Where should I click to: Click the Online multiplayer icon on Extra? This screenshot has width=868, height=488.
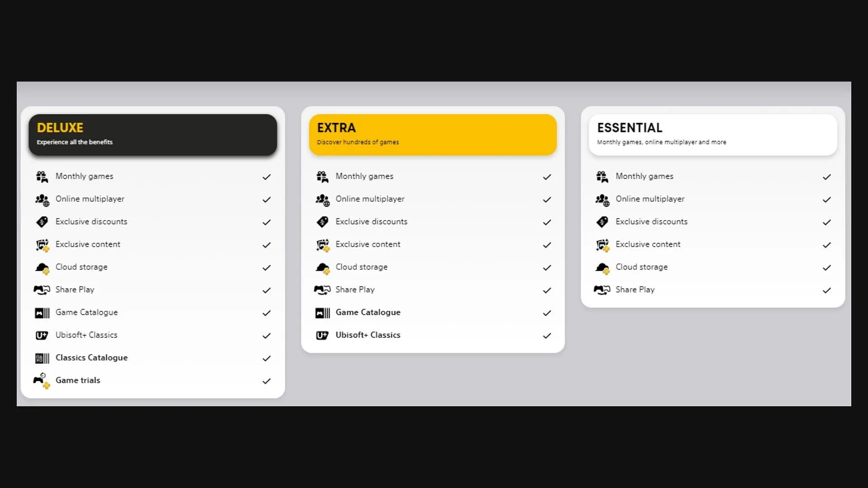click(x=322, y=198)
